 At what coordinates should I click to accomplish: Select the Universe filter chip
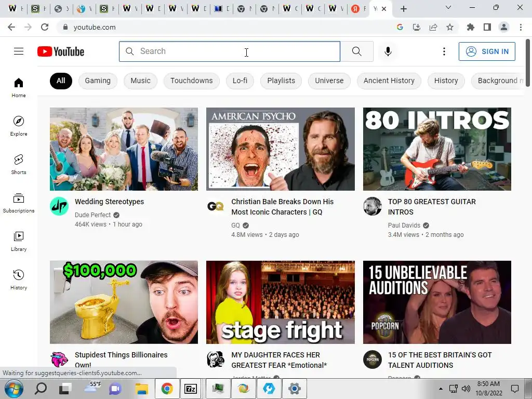[329, 81]
